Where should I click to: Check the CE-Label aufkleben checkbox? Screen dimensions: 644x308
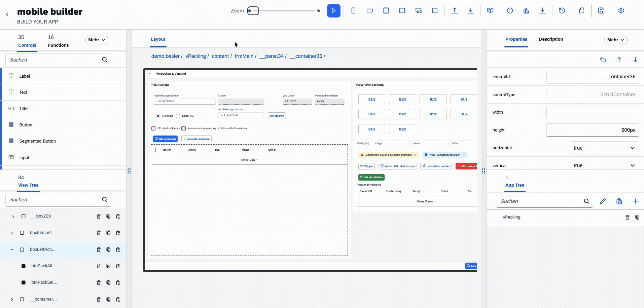click(x=153, y=128)
